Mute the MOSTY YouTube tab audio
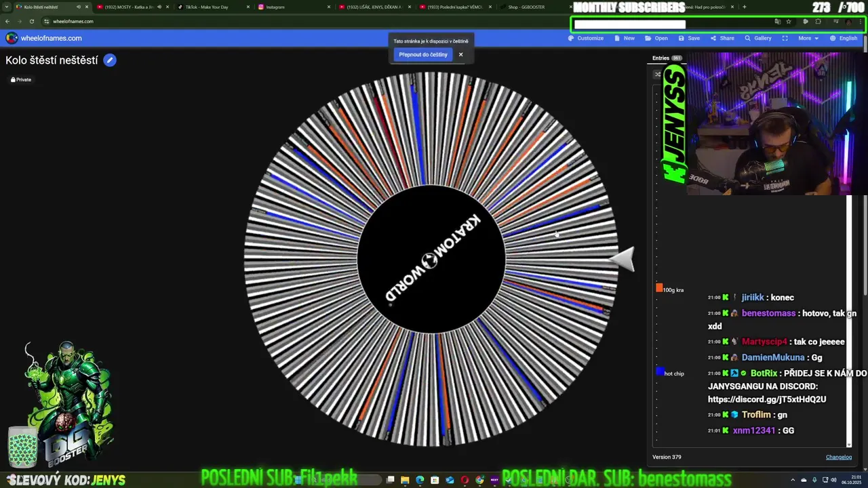This screenshot has width=868, height=488. (x=159, y=7)
